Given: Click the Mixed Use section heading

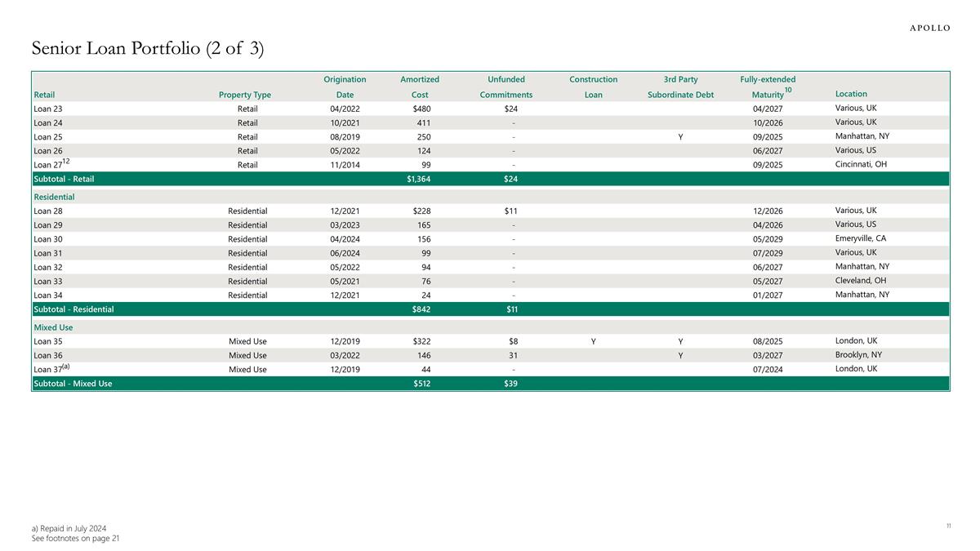Looking at the screenshot, I should pos(53,327).
